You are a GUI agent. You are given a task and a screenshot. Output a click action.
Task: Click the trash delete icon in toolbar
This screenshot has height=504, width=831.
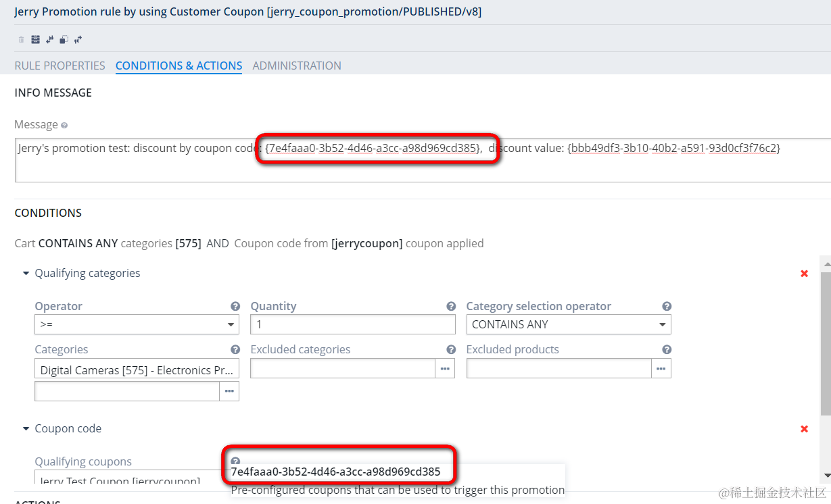(x=21, y=40)
